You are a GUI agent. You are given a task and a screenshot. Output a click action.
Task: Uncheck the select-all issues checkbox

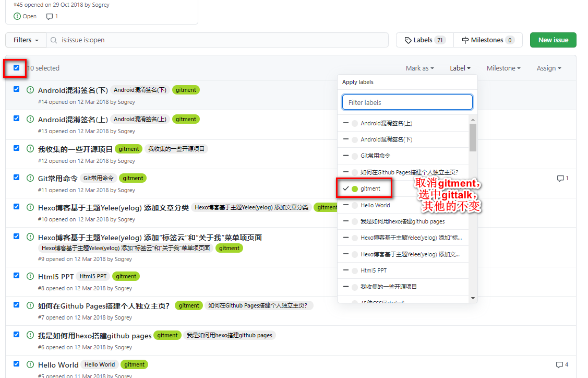[17, 68]
